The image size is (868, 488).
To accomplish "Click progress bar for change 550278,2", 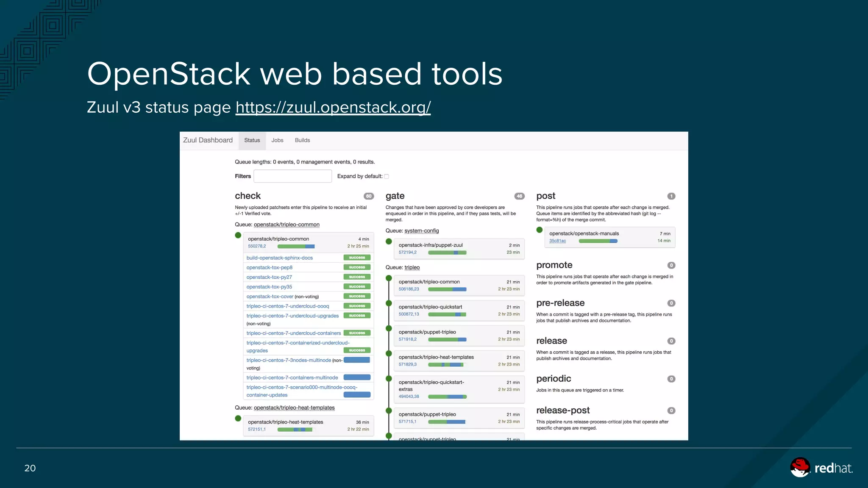I will coord(296,246).
